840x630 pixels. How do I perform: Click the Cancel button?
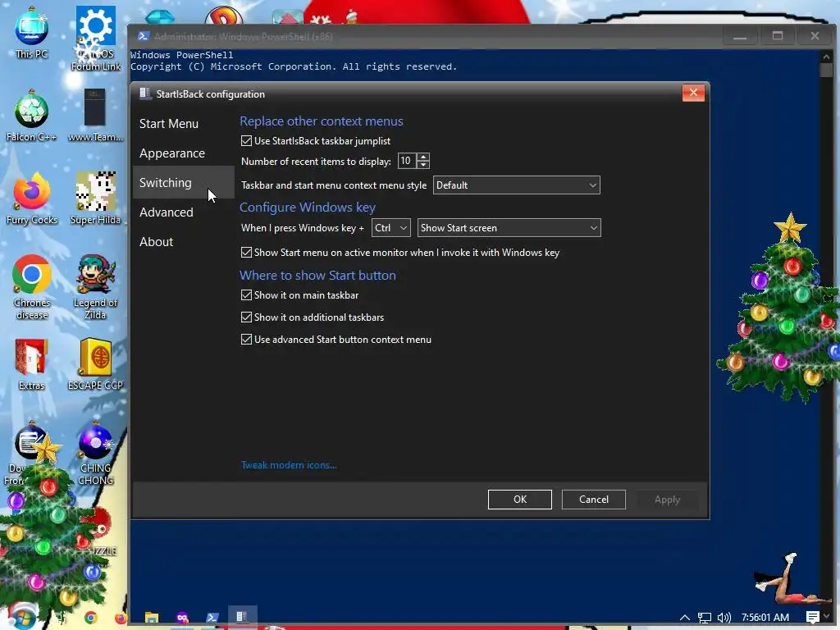pos(594,500)
